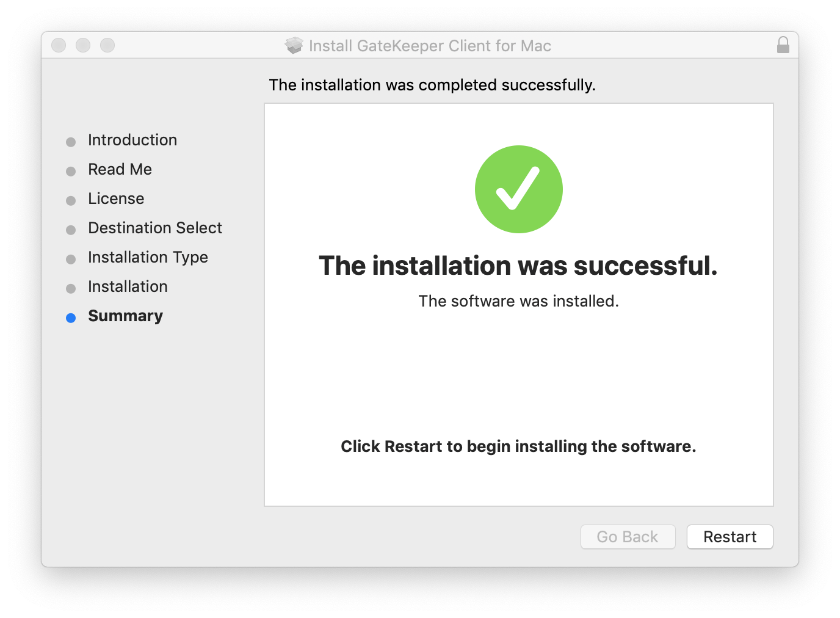This screenshot has width=840, height=618.
Task: Close the installer window with the leftmost title bar button
Action: point(59,45)
